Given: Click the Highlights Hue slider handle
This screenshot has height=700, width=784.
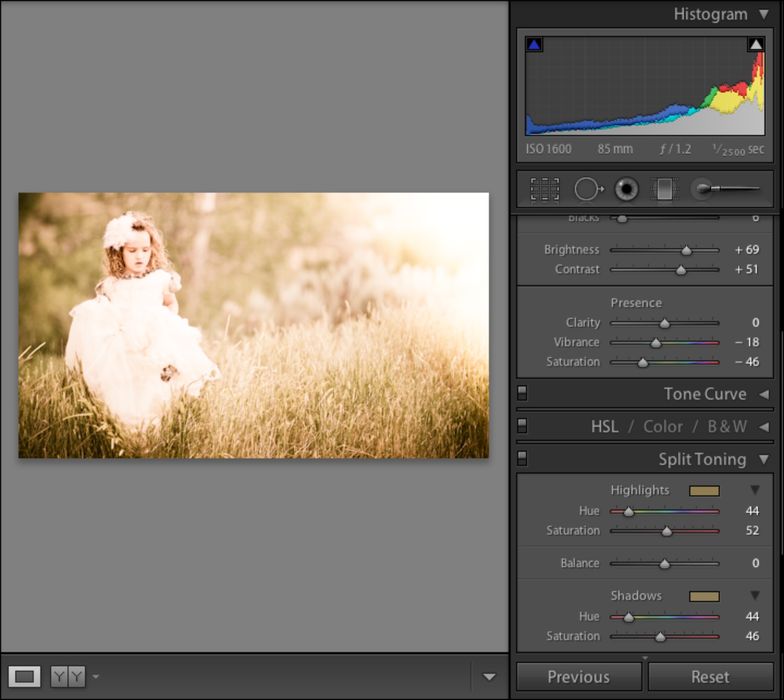Looking at the screenshot, I should click(628, 511).
